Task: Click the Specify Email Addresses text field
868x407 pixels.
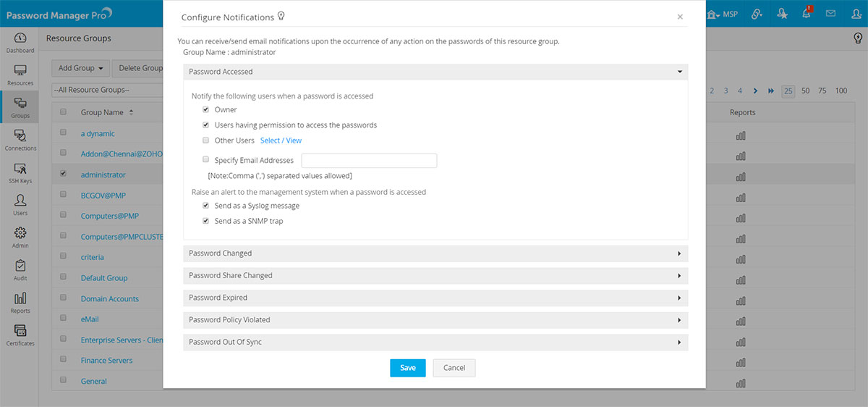Action: [x=369, y=161]
